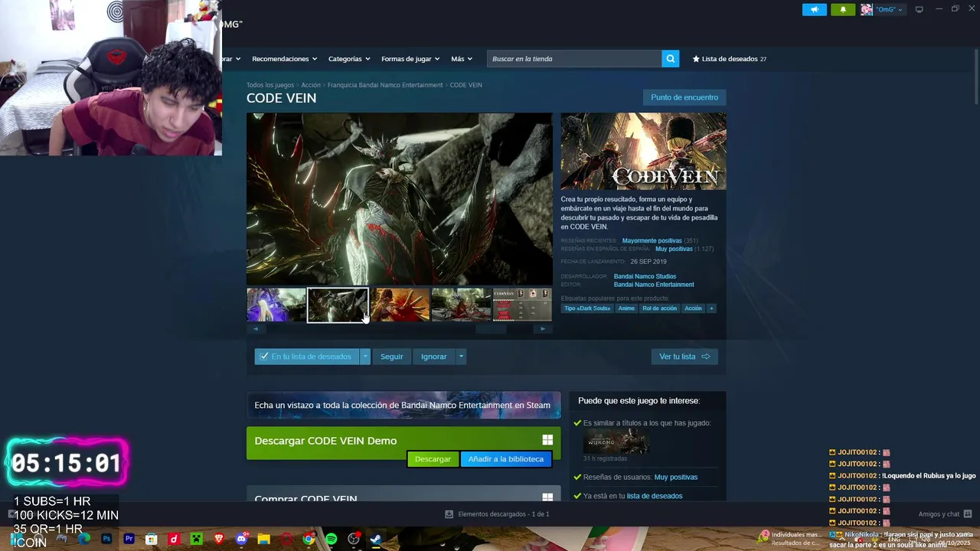
Task: Click Añadir a la biblioteca
Action: click(506, 459)
